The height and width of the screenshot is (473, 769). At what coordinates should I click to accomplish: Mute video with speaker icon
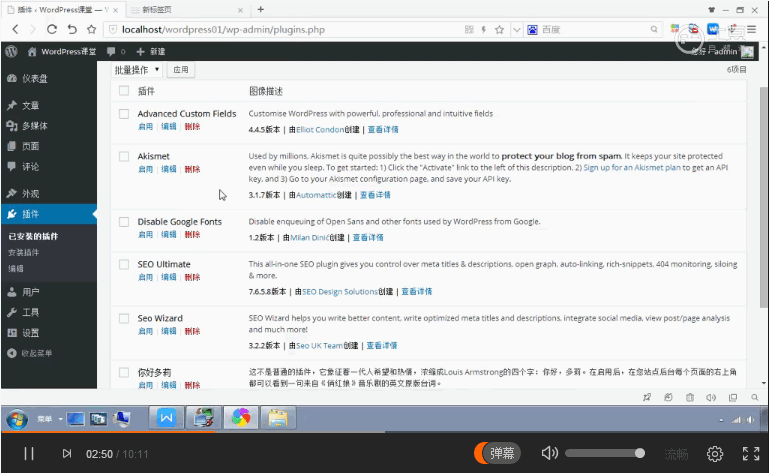point(550,453)
